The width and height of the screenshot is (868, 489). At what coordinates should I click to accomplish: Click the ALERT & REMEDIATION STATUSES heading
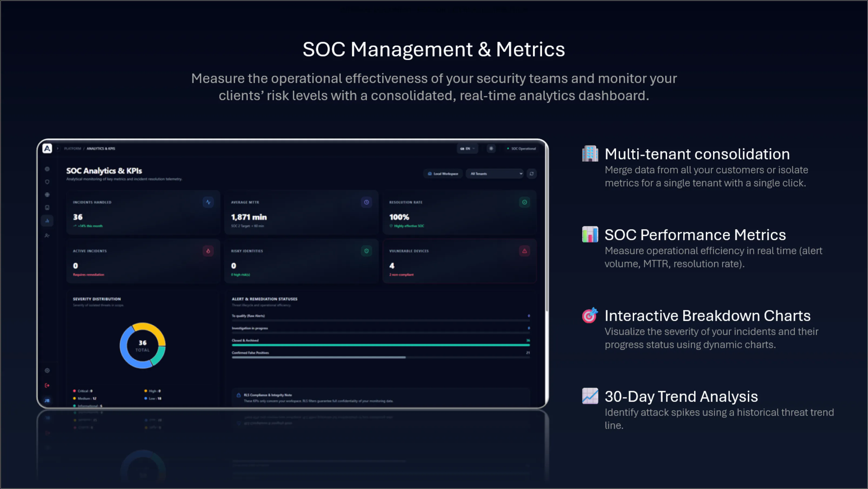265,299
